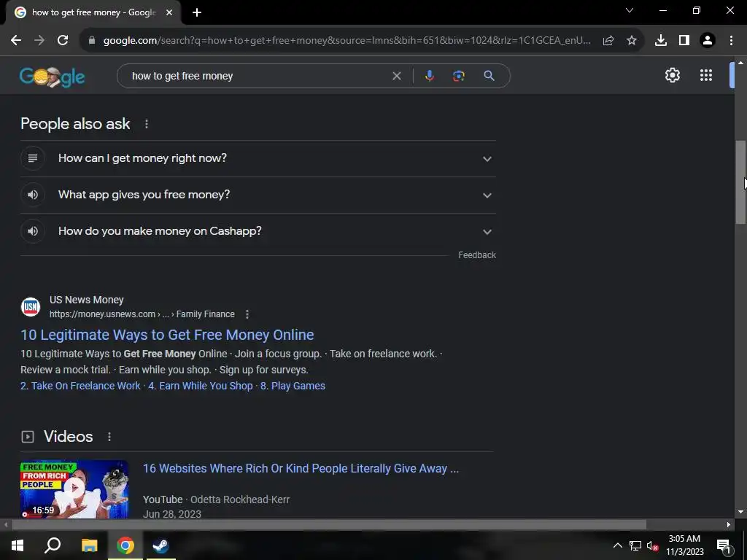Go back to the previous page

pyautogui.click(x=16, y=41)
